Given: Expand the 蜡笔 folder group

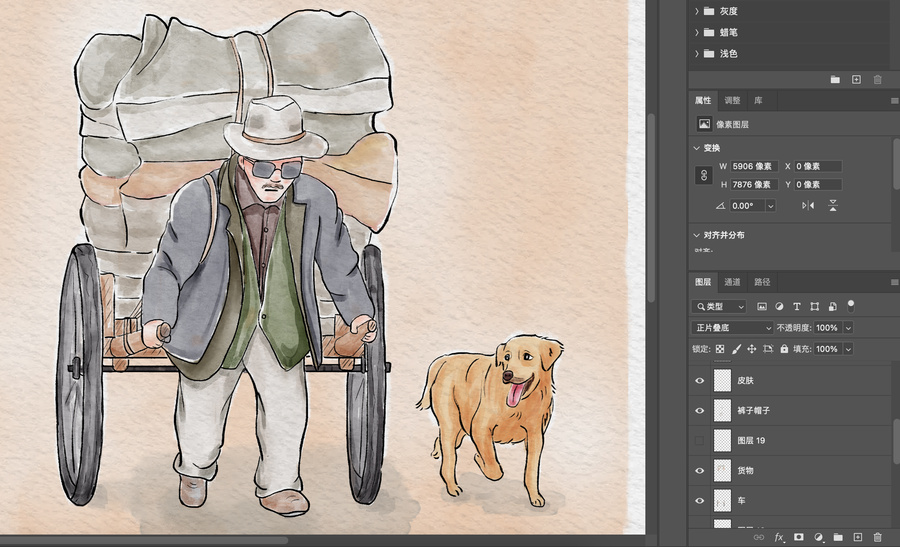Looking at the screenshot, I should click(696, 32).
